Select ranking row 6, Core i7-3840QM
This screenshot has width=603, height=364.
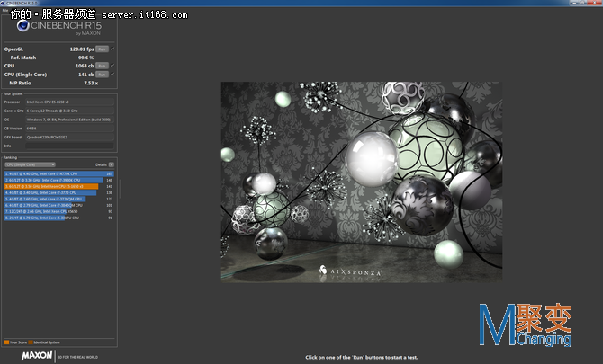coord(59,205)
